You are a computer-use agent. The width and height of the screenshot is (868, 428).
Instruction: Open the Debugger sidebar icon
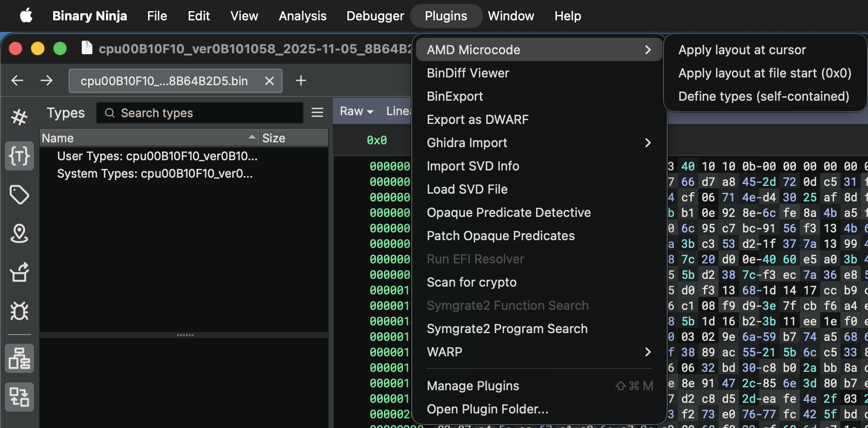[x=19, y=311]
